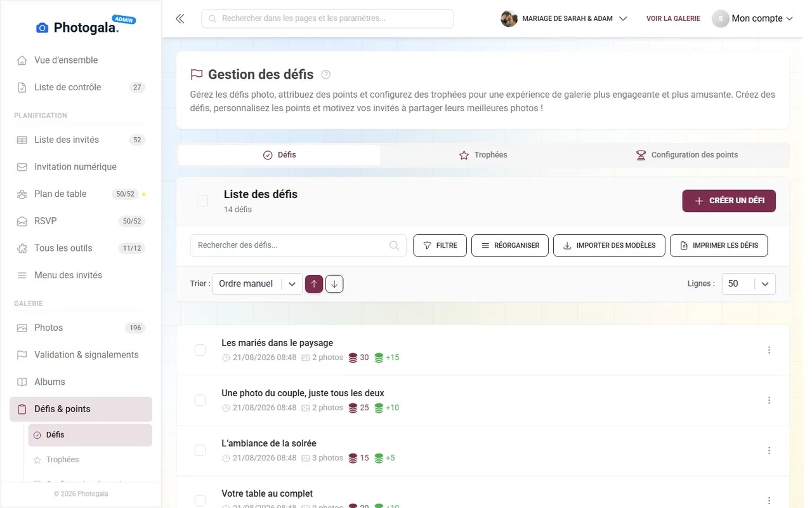Open Validation & signalements

[x=81, y=355]
